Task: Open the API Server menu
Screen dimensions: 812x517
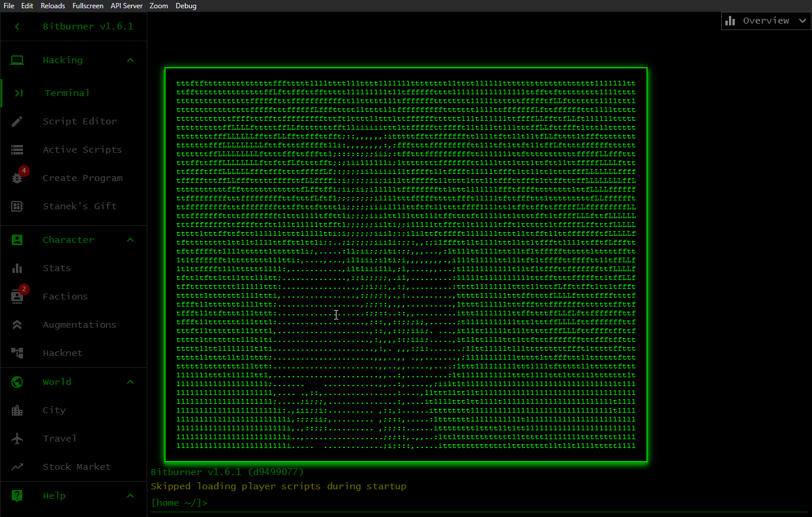Action: pos(126,6)
